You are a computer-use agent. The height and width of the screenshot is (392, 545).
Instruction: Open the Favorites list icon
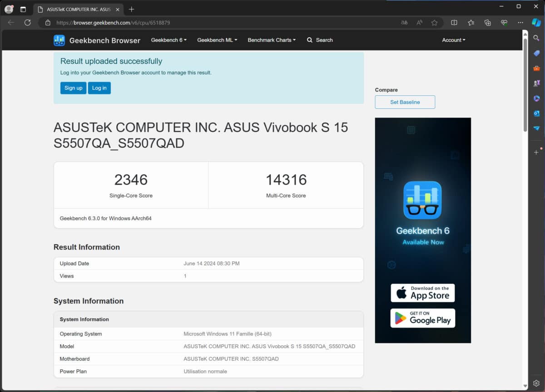click(x=471, y=22)
